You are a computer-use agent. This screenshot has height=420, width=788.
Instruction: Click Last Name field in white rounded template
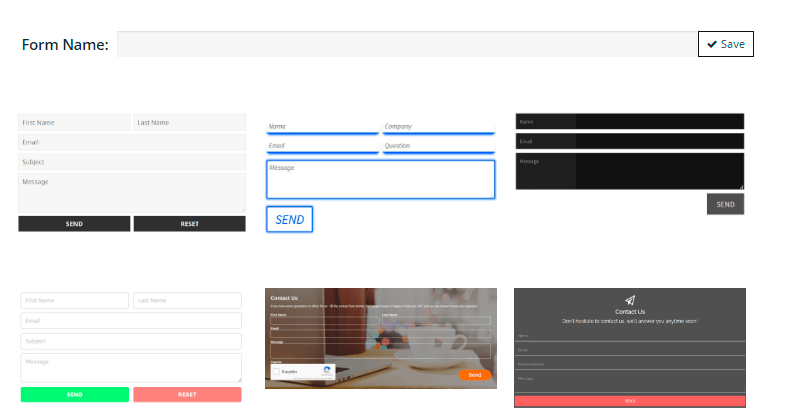(x=187, y=300)
